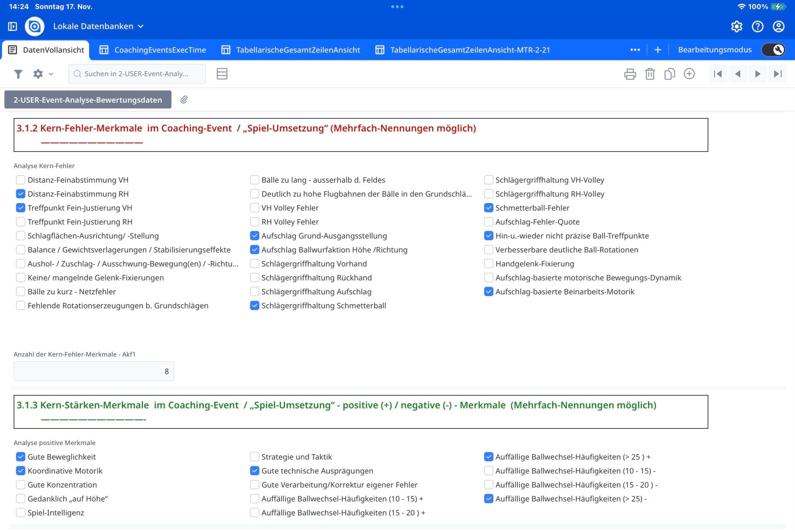
Task: Click the filter funnel icon
Action: [x=18, y=74]
